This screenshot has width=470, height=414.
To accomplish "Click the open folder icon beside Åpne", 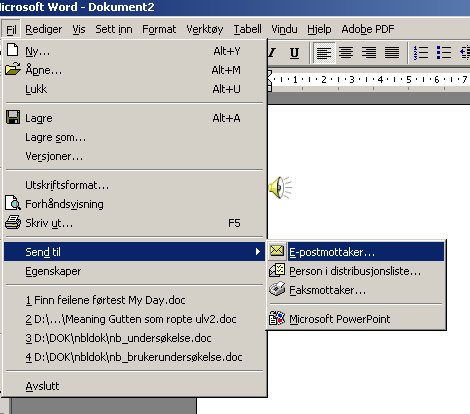I will (13, 69).
